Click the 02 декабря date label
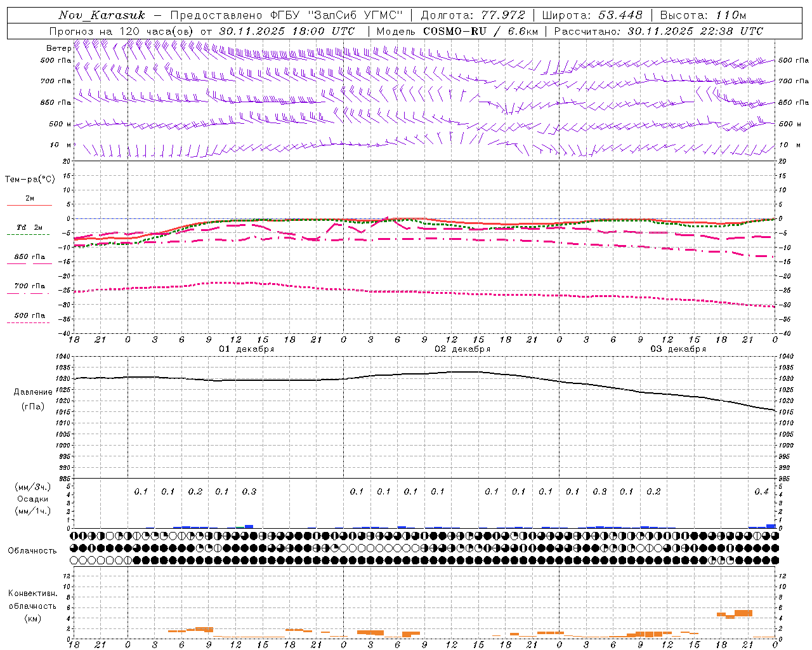Screen dimensions: 812x650 462,349
